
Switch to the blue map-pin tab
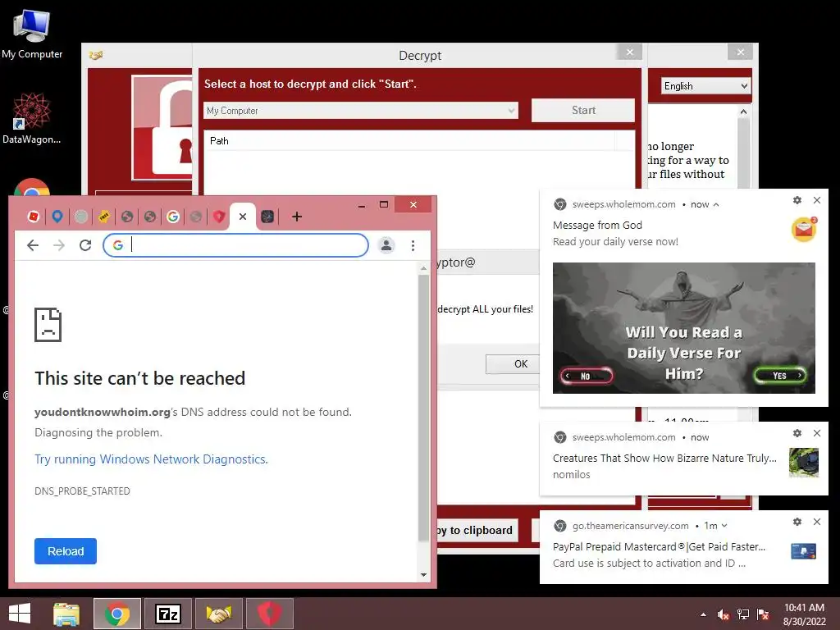[x=57, y=217]
